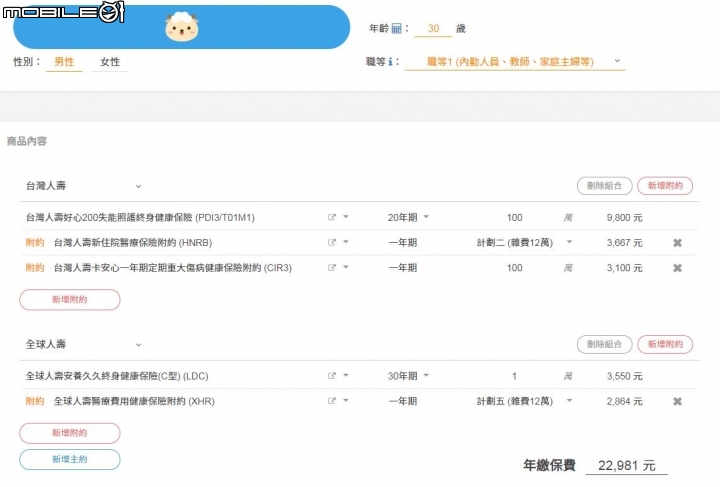
Task: Click the 3,550 元 premium value
Action: point(624,376)
